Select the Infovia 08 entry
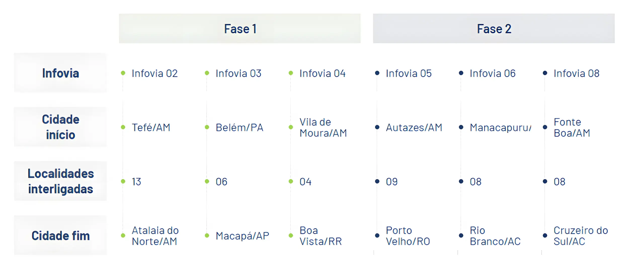This screenshot has height=274, width=644. point(576,73)
